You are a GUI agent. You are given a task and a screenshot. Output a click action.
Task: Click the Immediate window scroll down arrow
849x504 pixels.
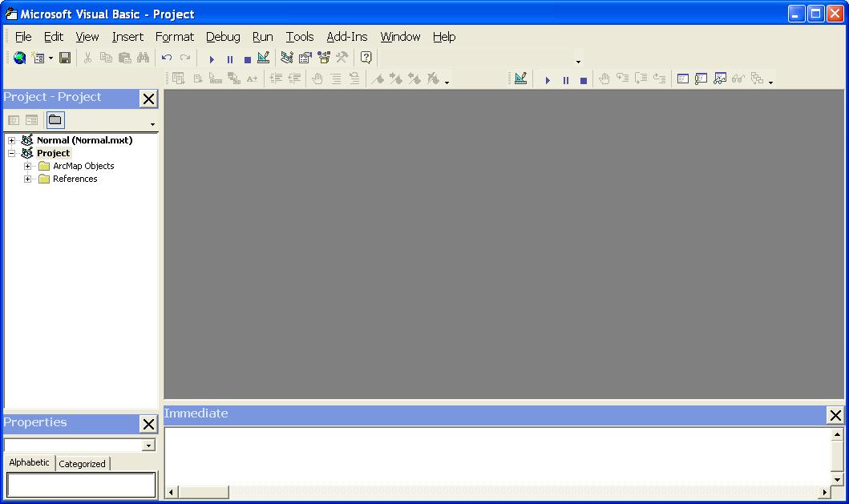tap(837, 480)
